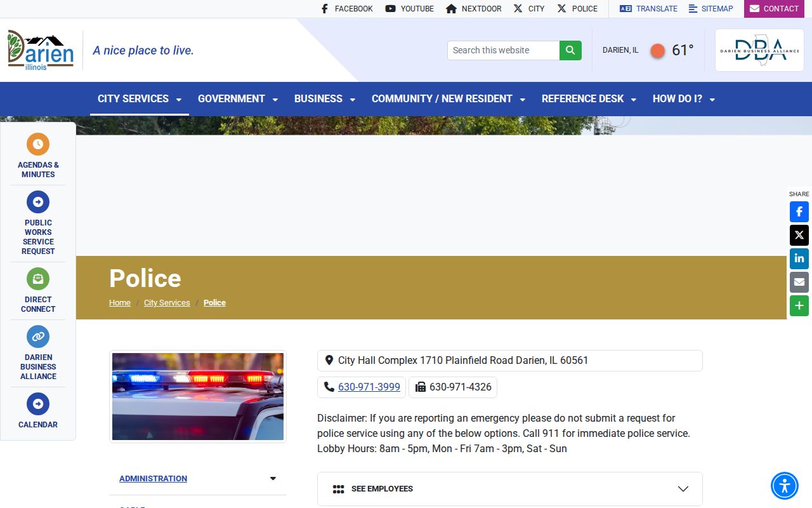This screenshot has height=508, width=812.
Task: Share this page on Facebook
Action: tap(799, 211)
